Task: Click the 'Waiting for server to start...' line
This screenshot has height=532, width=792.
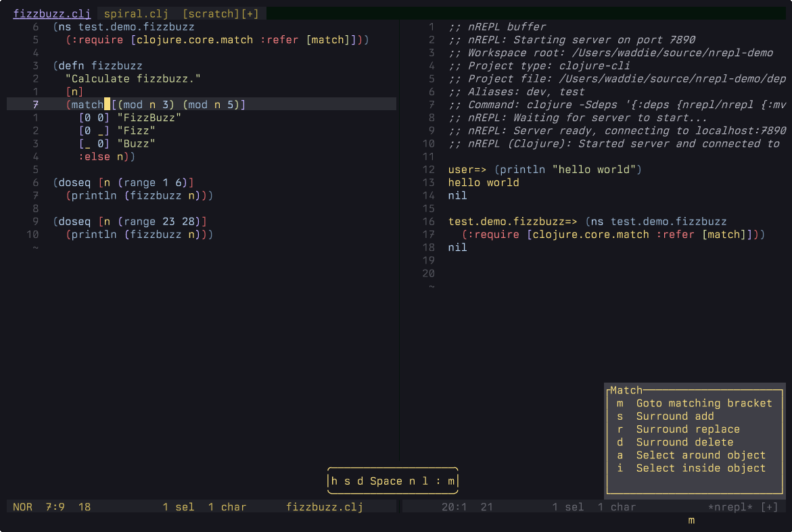Action: click(x=578, y=118)
